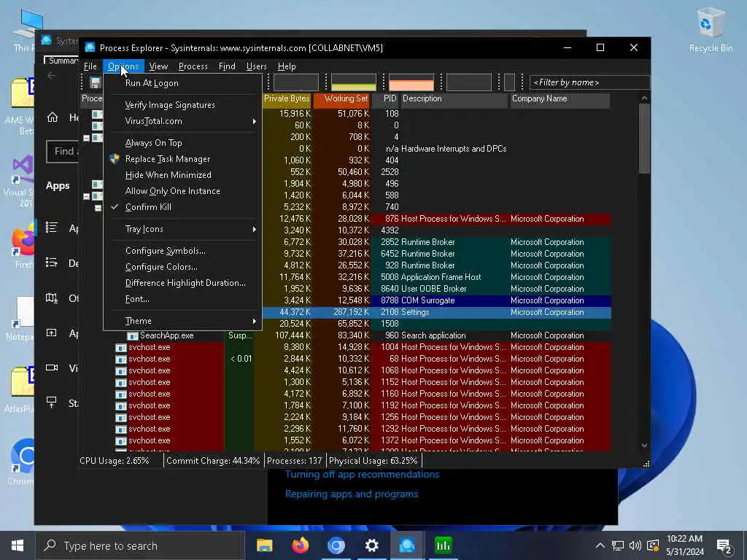
Task: Open 'Repairing apps and programs' link
Action: (x=352, y=494)
